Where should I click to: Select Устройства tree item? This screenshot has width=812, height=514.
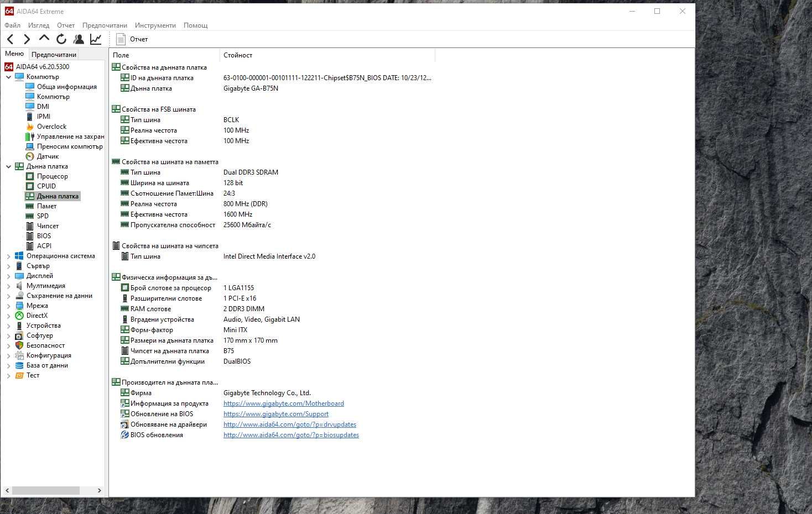(43, 326)
